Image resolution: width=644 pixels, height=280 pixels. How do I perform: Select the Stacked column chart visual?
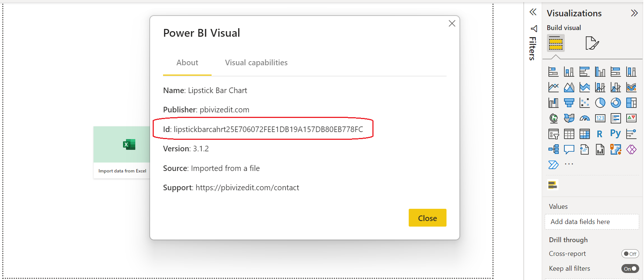(569, 72)
